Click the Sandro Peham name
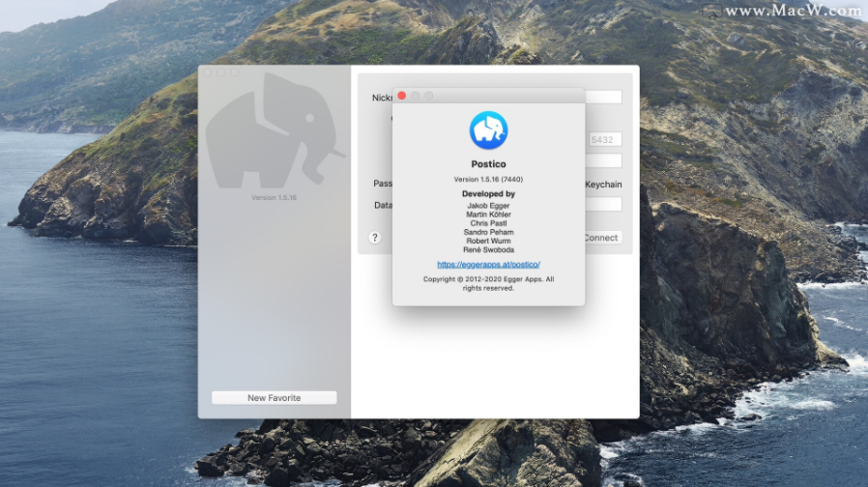 (488, 232)
